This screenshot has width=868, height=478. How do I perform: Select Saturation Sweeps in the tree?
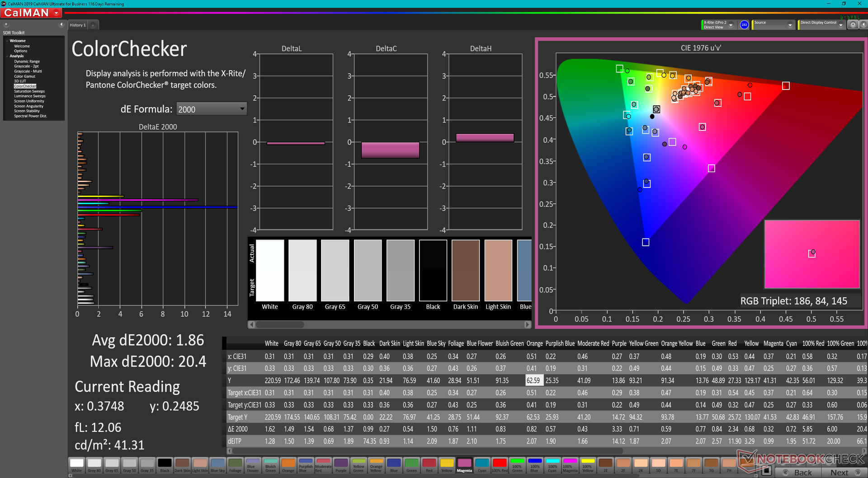coord(29,91)
